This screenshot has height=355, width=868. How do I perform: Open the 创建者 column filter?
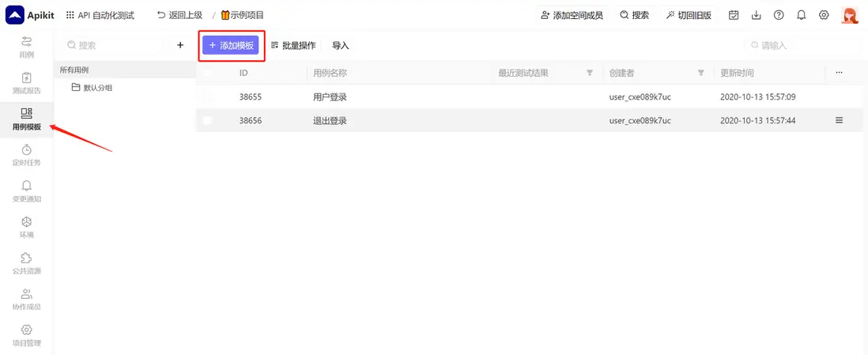pos(701,73)
